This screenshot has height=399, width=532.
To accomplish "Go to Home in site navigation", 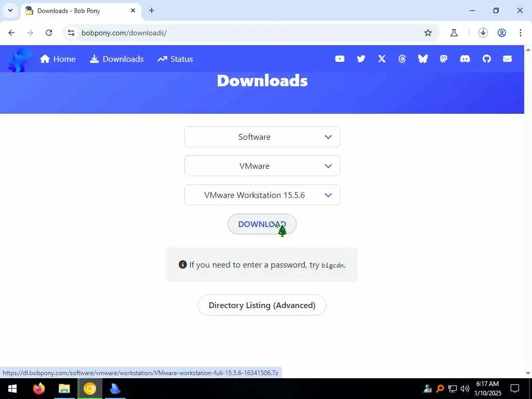I will (x=58, y=59).
